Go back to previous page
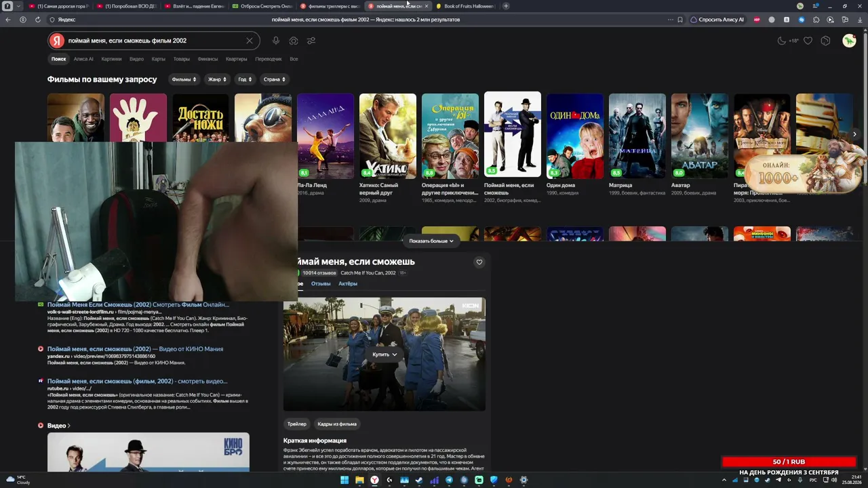868x488 pixels. pyautogui.click(x=8, y=20)
